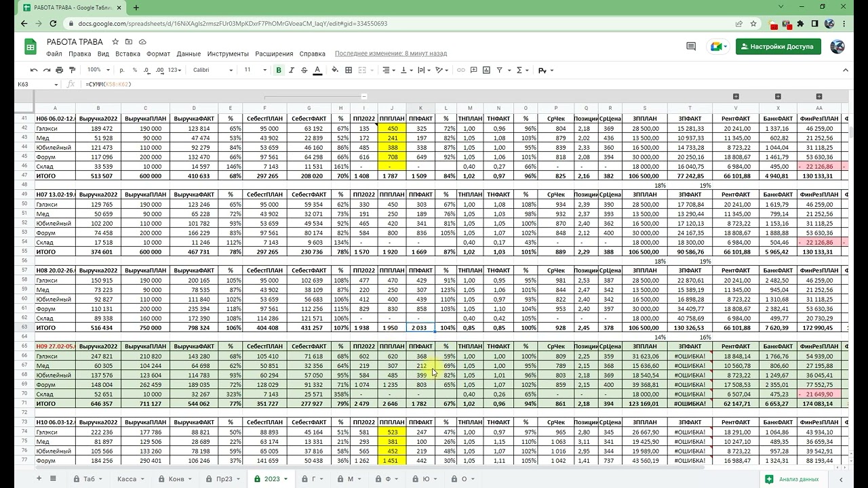Open the font size 11 dropdown
The image size is (868, 488).
tap(254, 70)
